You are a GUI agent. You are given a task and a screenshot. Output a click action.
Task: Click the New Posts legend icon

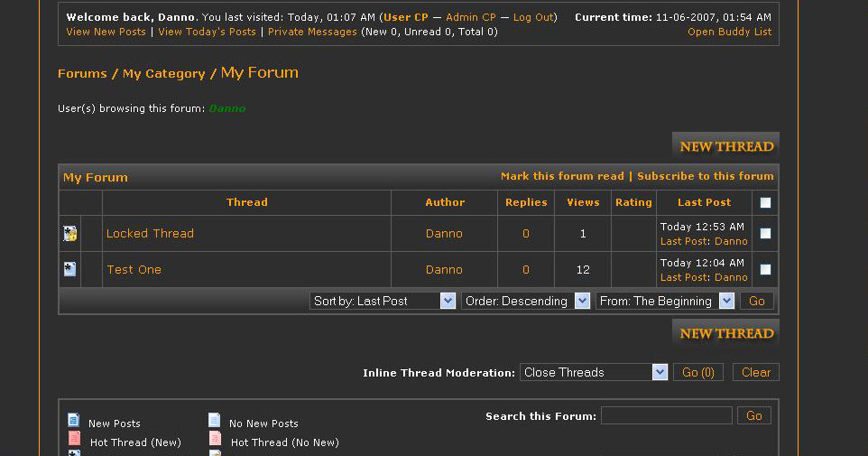[74, 421]
